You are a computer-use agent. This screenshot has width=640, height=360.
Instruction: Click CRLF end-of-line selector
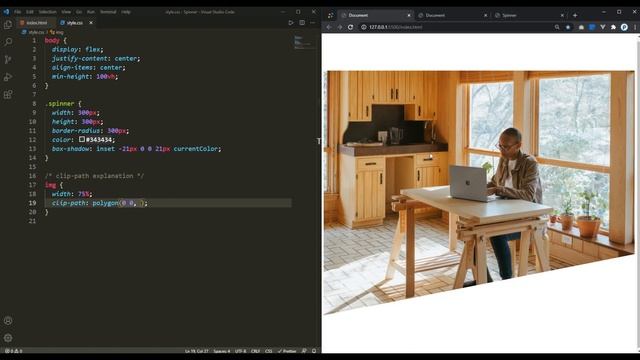pyautogui.click(x=256, y=351)
